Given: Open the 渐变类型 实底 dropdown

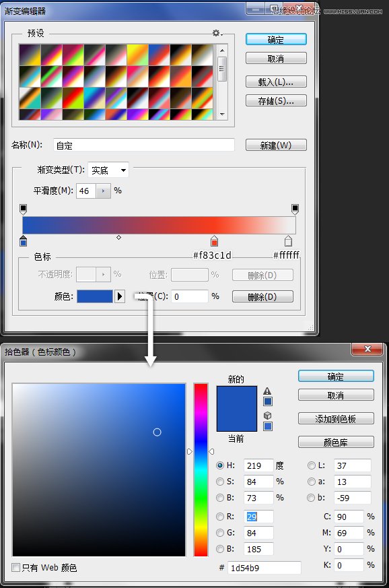Looking at the screenshot, I should click(x=108, y=170).
